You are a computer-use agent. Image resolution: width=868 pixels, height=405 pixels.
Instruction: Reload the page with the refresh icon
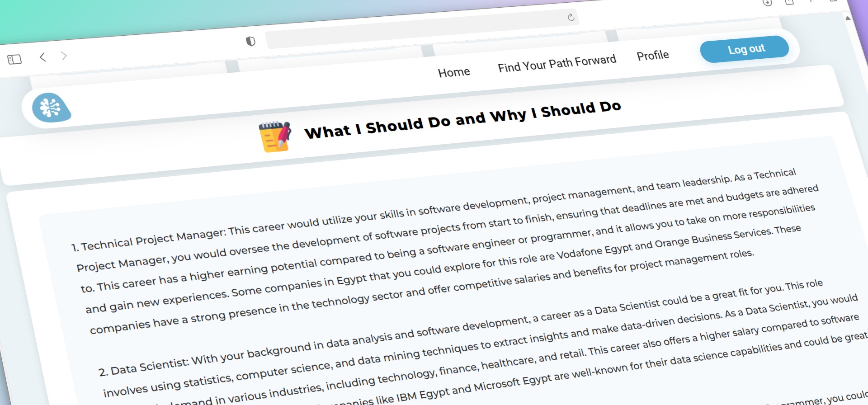pos(571,17)
